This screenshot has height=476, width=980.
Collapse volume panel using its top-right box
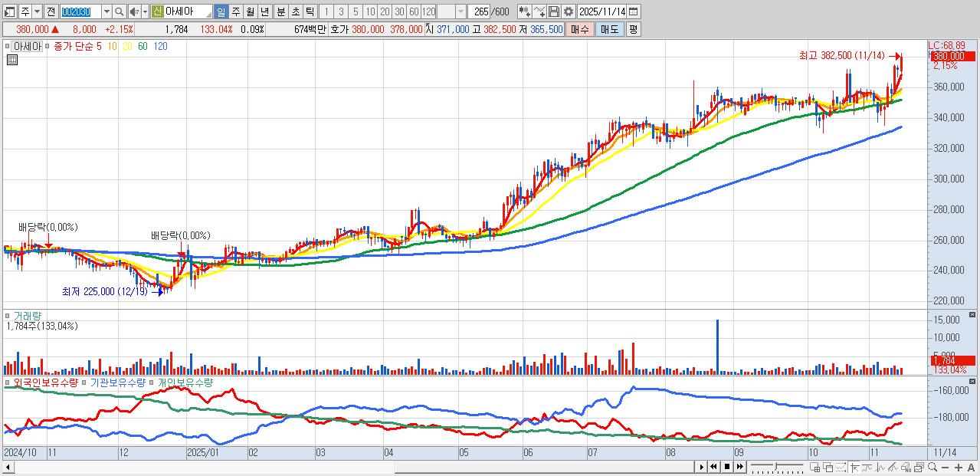(x=972, y=314)
